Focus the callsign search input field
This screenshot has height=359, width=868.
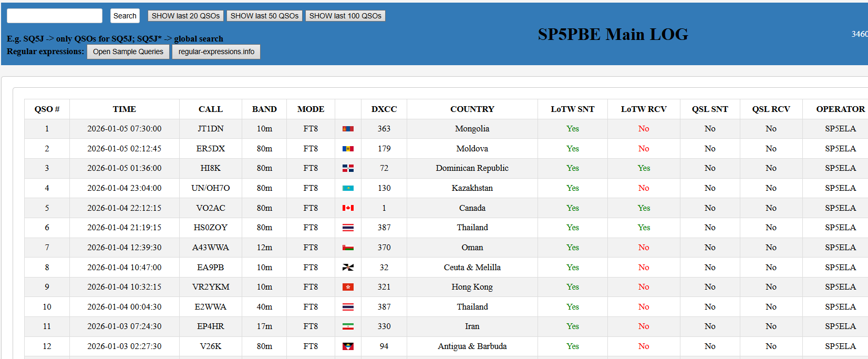[55, 16]
